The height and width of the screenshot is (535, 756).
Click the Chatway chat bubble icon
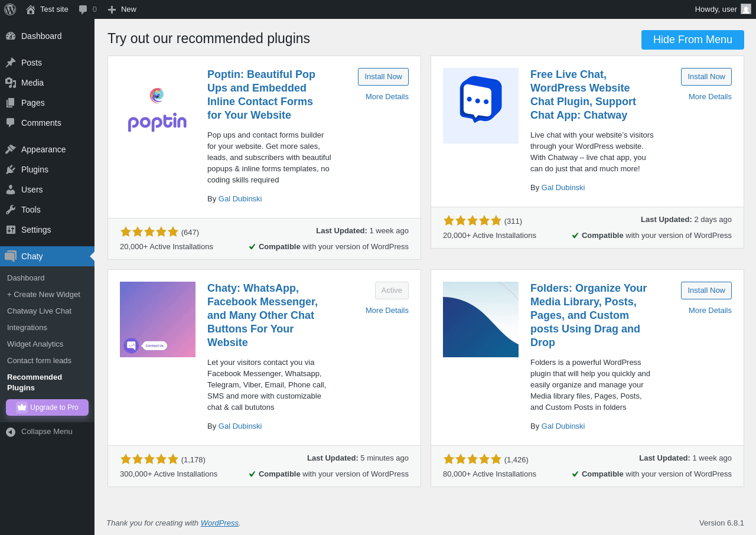481,100
